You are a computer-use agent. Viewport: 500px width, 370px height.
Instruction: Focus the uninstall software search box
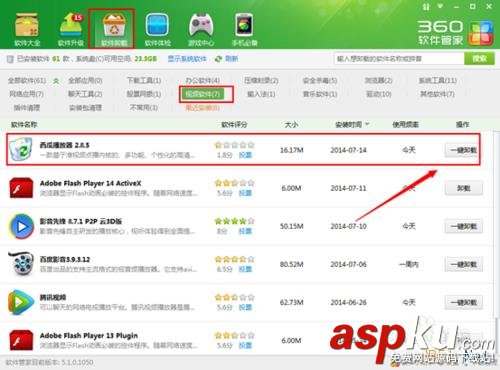[x=399, y=59]
